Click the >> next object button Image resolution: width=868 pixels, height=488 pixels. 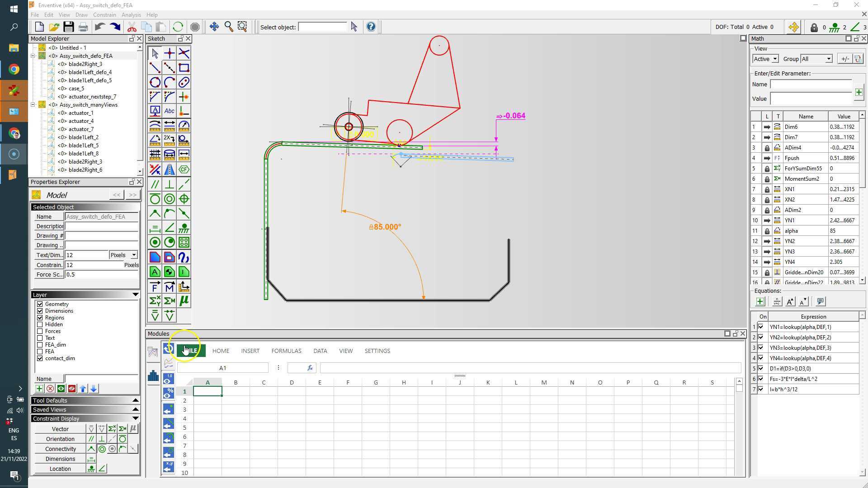(x=132, y=195)
